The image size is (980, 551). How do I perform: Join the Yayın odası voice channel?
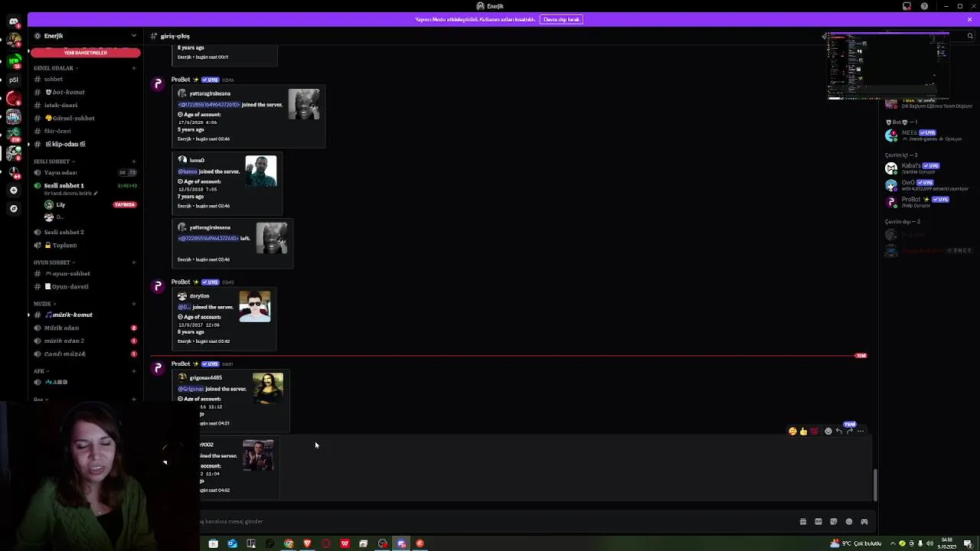point(84,173)
